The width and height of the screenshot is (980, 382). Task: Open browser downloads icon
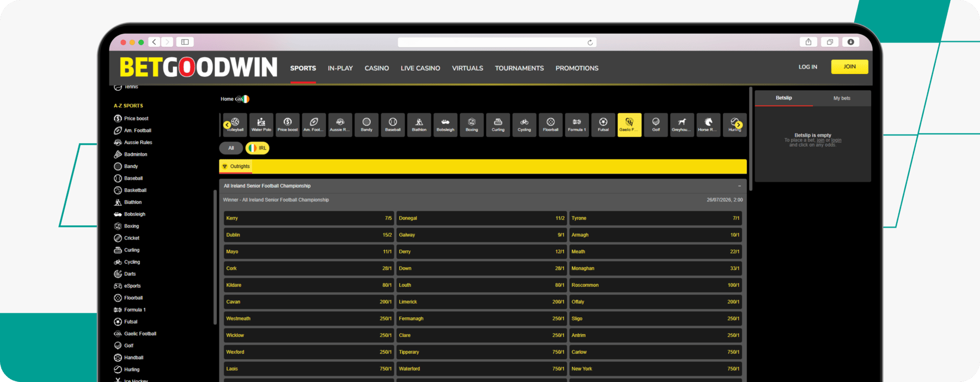850,42
